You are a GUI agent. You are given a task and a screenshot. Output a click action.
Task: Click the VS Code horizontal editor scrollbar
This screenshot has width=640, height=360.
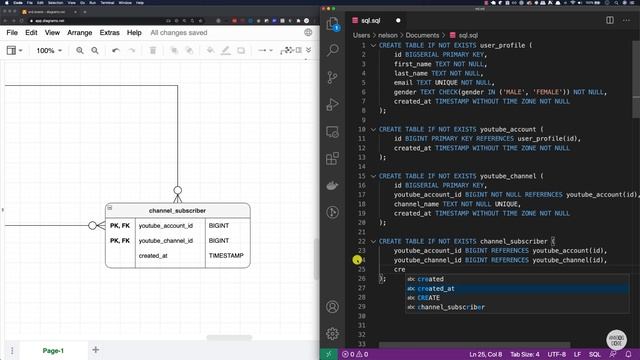[474, 345]
